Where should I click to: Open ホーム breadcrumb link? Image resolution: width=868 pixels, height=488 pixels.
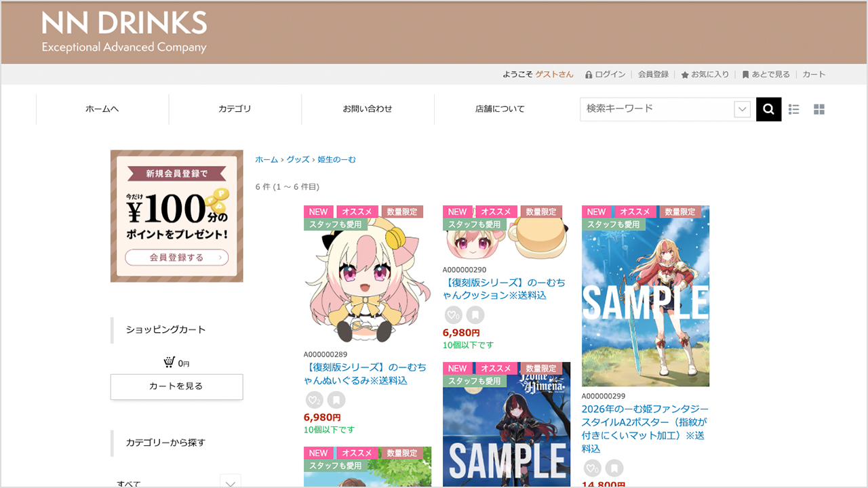[267, 159]
